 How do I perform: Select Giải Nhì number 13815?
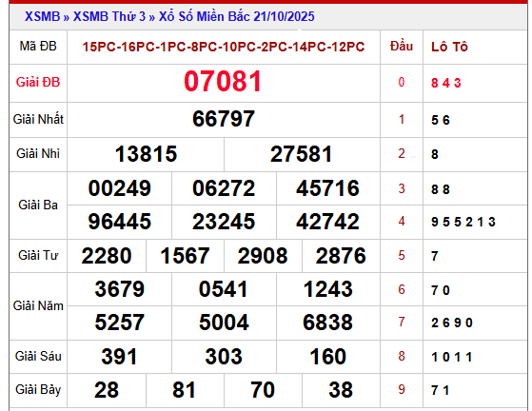[x=146, y=154]
